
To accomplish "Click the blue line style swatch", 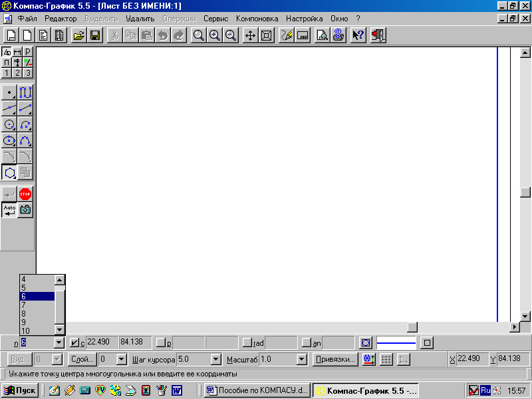I will [396, 343].
